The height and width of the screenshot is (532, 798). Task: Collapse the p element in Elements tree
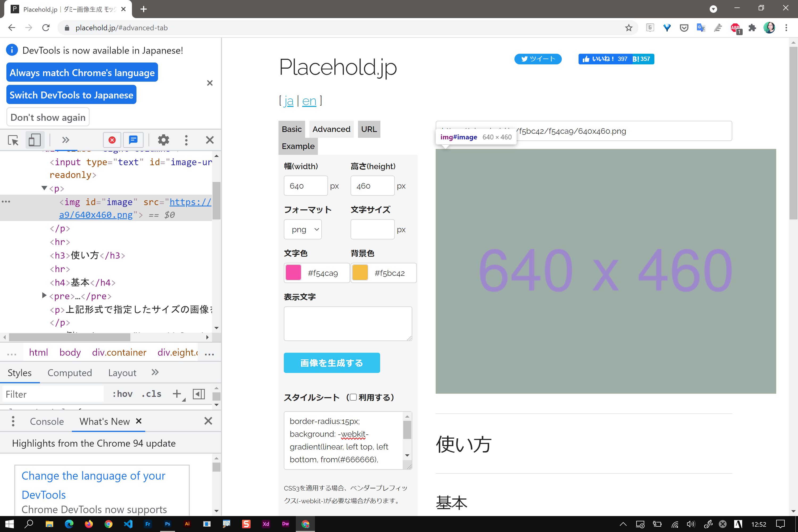pyautogui.click(x=44, y=188)
